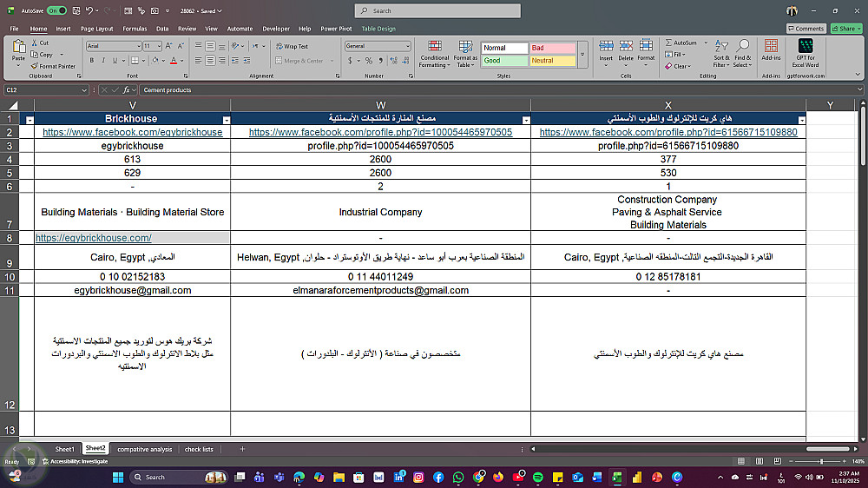This screenshot has height=488, width=868.
Task: Click the zoom slider handle
Action: point(821,461)
